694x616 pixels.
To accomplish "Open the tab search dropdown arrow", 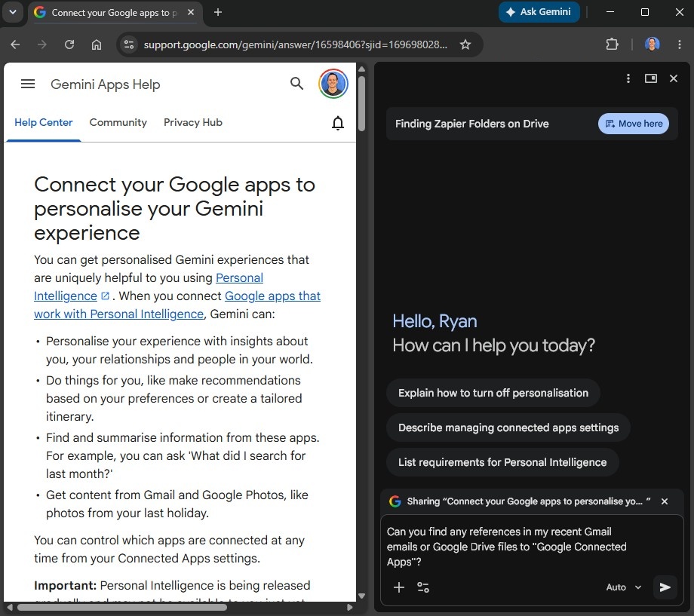I will [13, 12].
